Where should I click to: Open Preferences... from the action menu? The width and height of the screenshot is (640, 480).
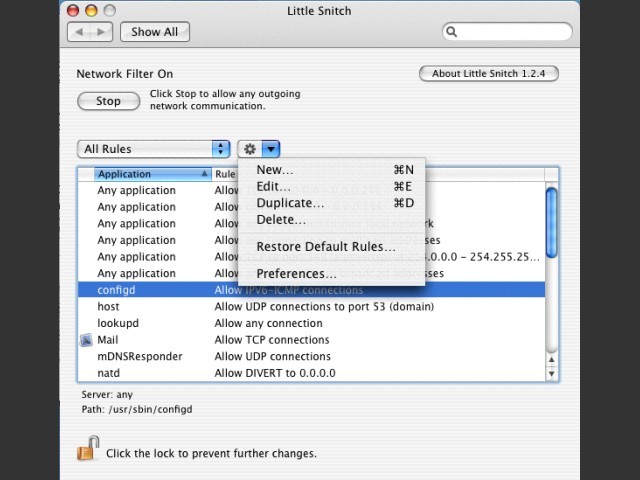[331, 274]
